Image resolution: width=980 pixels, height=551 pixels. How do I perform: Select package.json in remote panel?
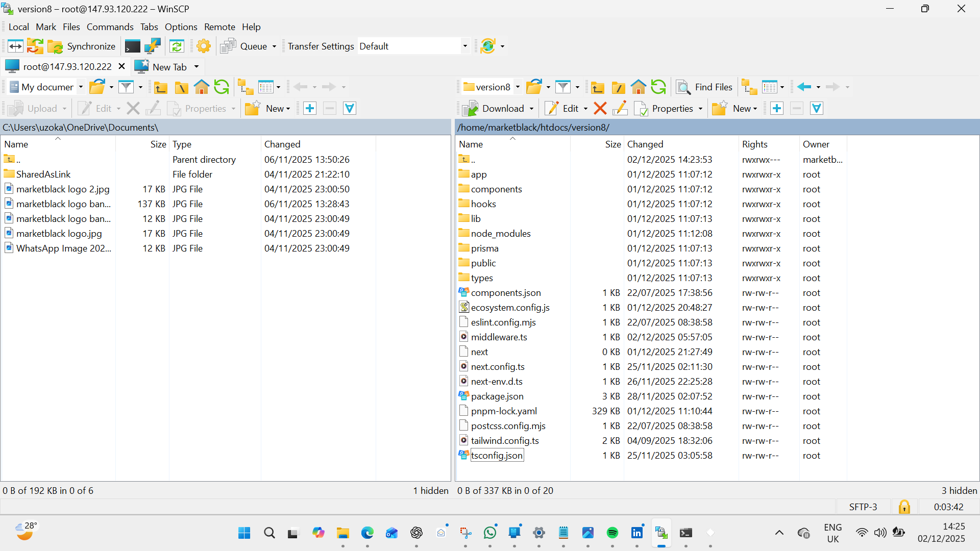point(497,396)
